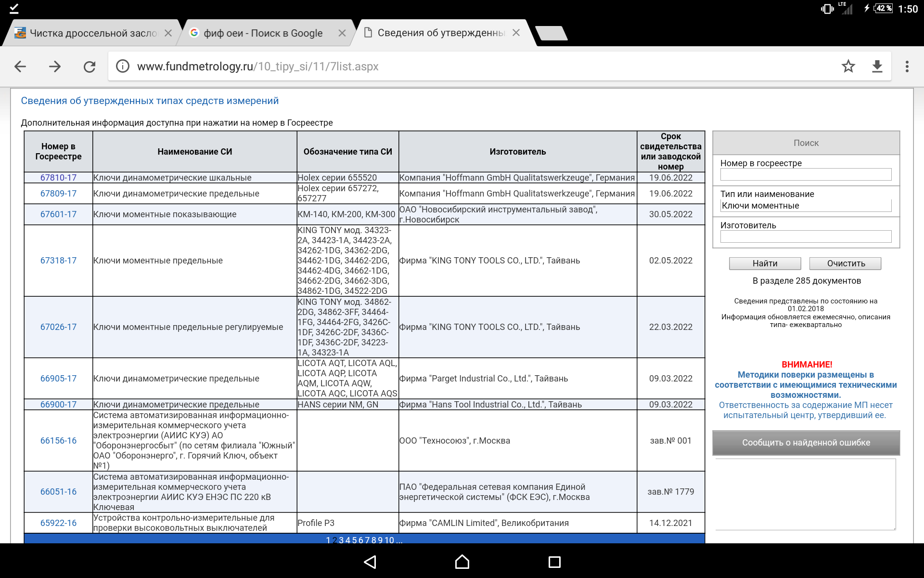
Task: Go to results page 2
Action: click(x=335, y=540)
